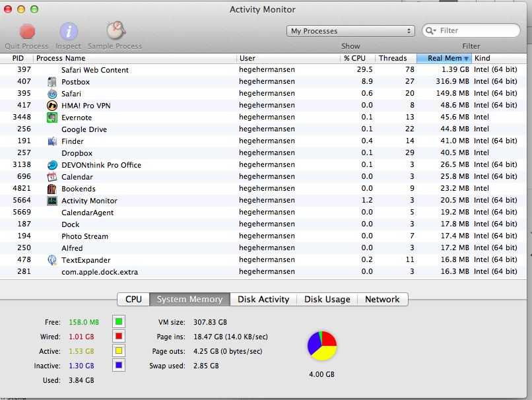The width and height of the screenshot is (532, 400).
Task: Click the green Free memory swatch
Action: tap(119, 321)
